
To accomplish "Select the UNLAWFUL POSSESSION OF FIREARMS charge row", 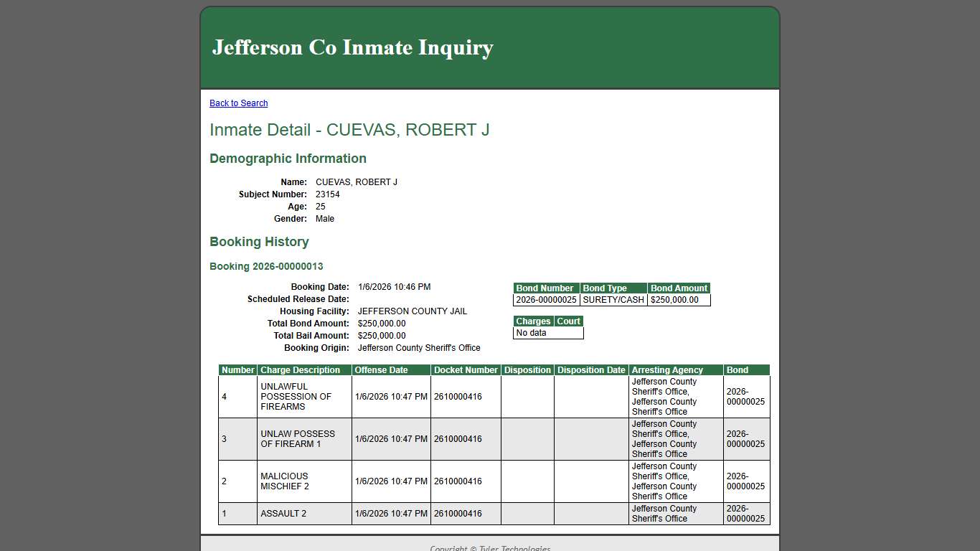I will [x=296, y=397].
